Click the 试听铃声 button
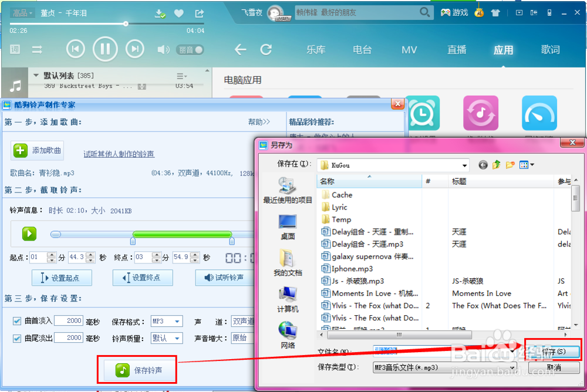 225,278
